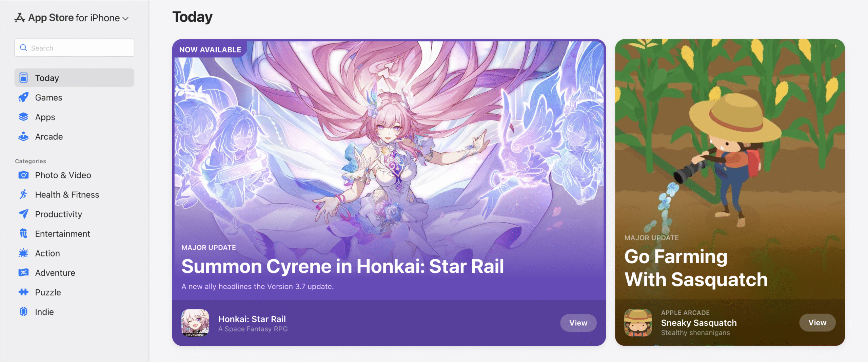
Task: View the Sneaky Sasquatch app
Action: tap(817, 323)
